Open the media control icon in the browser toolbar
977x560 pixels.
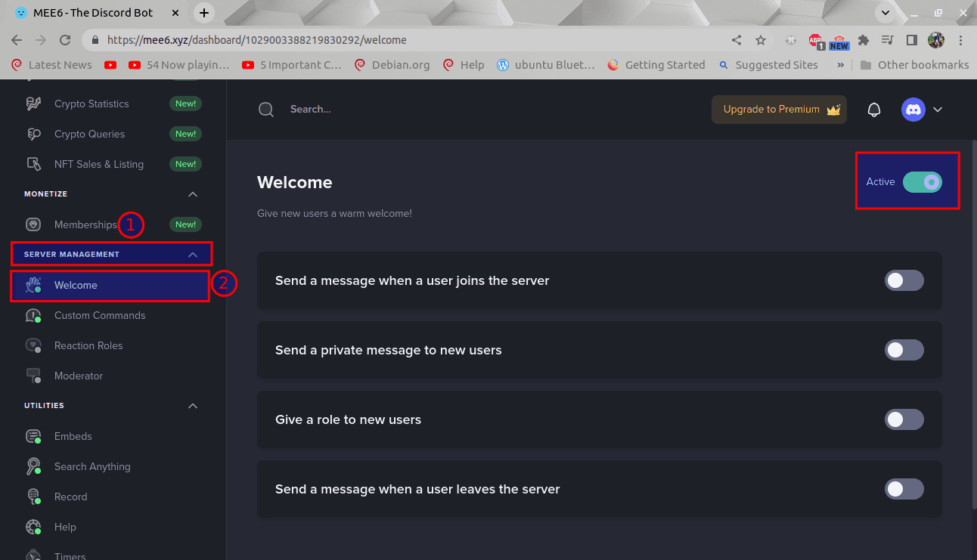tap(888, 40)
